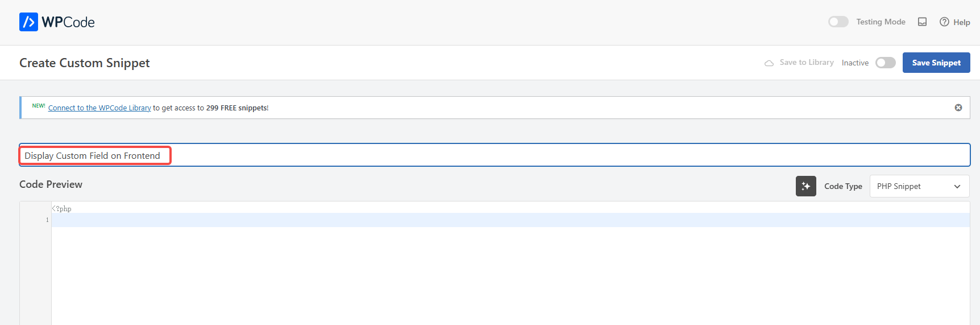This screenshot has height=325, width=980.
Task: Click the Inactive status label
Action: pyautogui.click(x=855, y=63)
